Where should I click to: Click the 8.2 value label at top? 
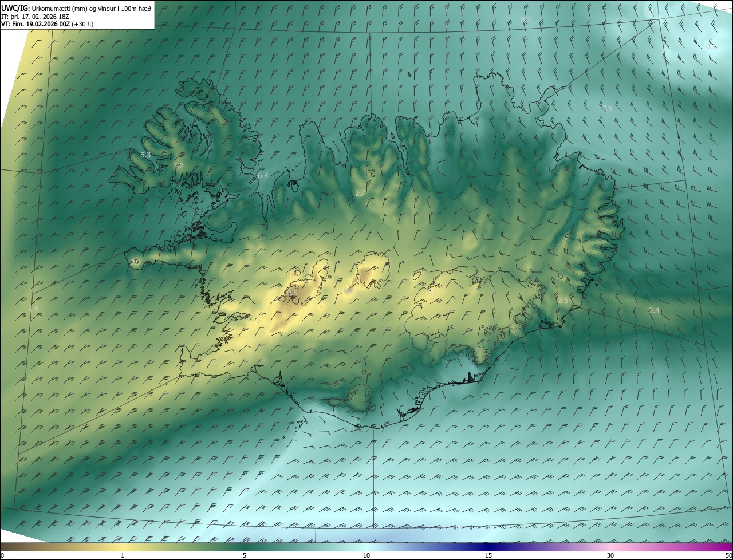click(526, 19)
